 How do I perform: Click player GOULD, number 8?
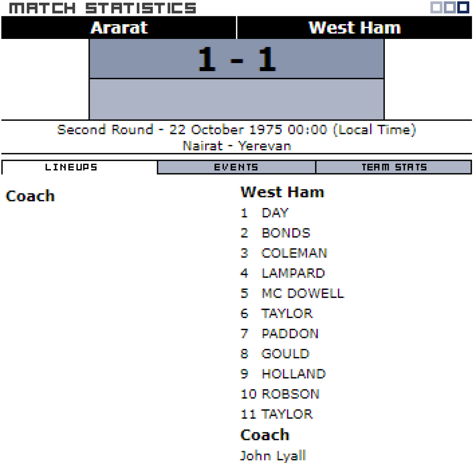(285, 353)
